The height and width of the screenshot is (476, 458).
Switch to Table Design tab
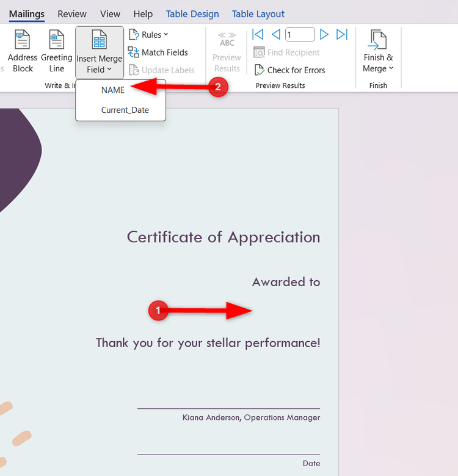(192, 14)
